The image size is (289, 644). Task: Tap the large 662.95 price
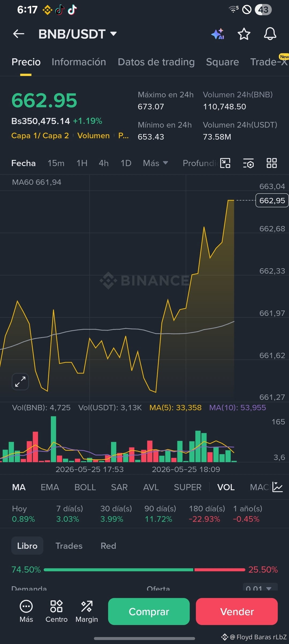[44, 101]
